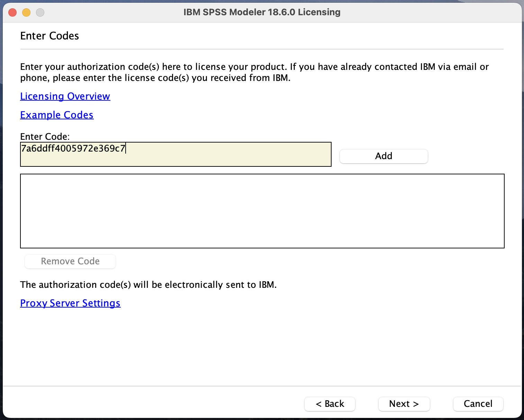The image size is (524, 420).
Task: Cancel the licensing wizard
Action: pos(478,404)
